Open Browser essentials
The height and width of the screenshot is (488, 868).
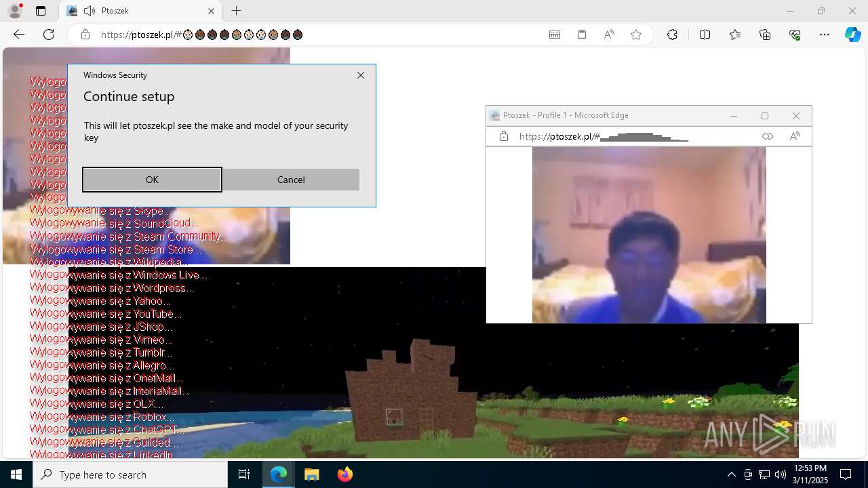click(795, 35)
